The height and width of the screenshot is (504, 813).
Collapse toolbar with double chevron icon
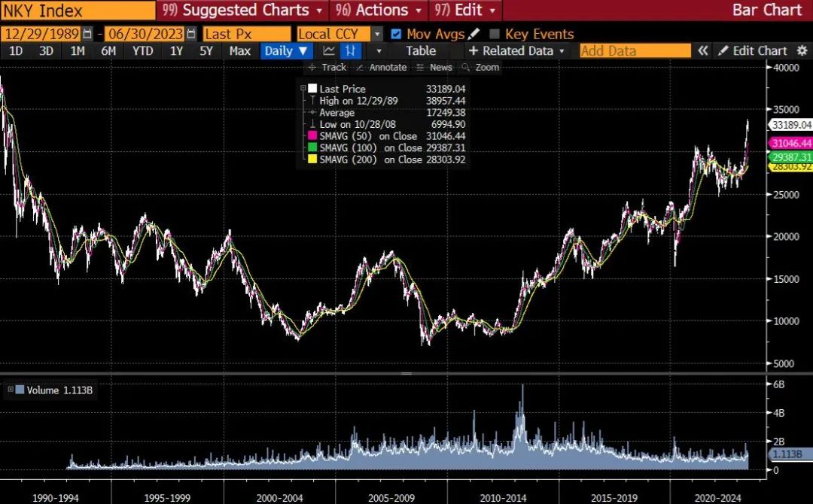702,51
